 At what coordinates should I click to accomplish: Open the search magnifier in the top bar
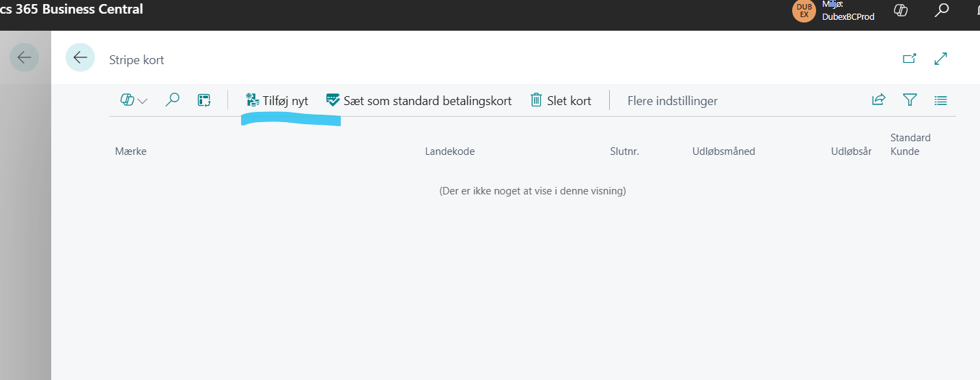(x=942, y=10)
